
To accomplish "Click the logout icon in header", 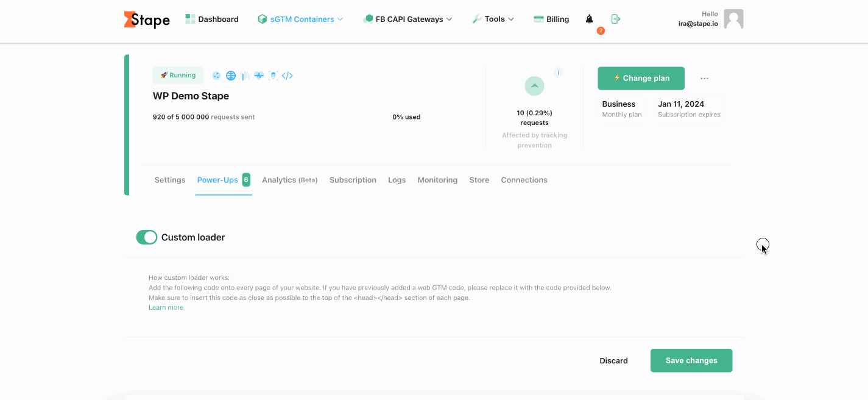I will pyautogui.click(x=616, y=19).
